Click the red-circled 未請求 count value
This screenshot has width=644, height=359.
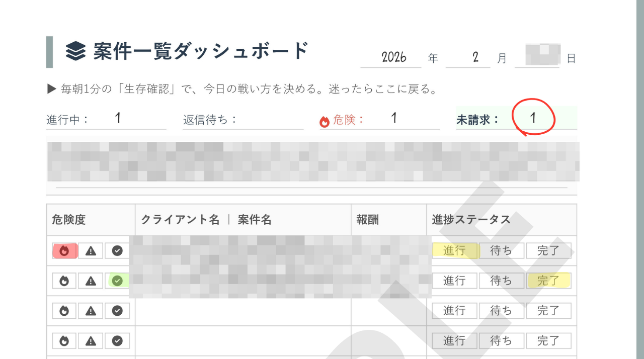(x=533, y=118)
